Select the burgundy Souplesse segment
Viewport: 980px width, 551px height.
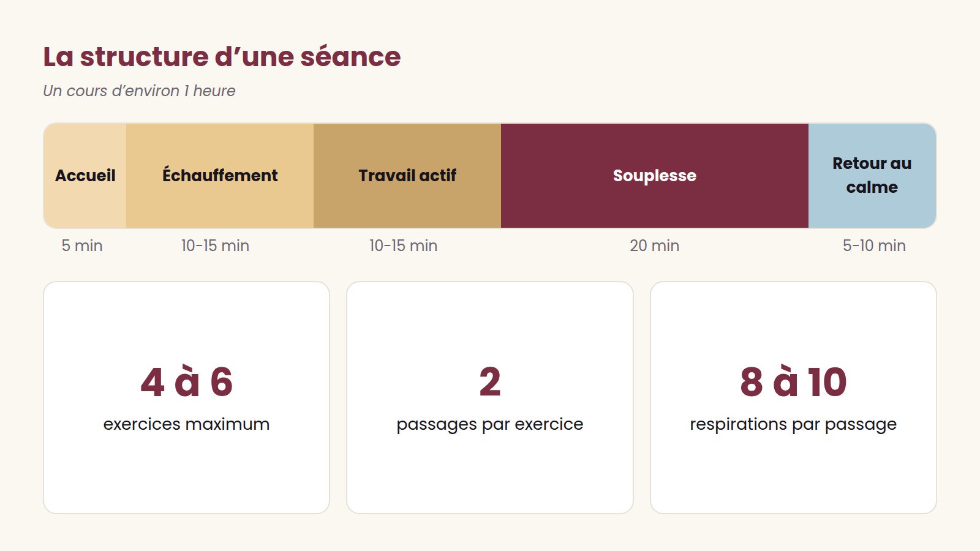(655, 176)
